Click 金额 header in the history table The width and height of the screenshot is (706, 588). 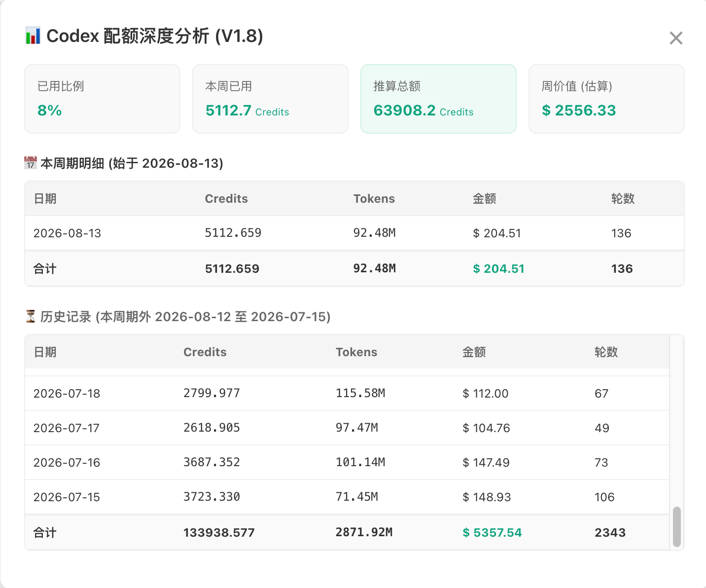pos(474,352)
